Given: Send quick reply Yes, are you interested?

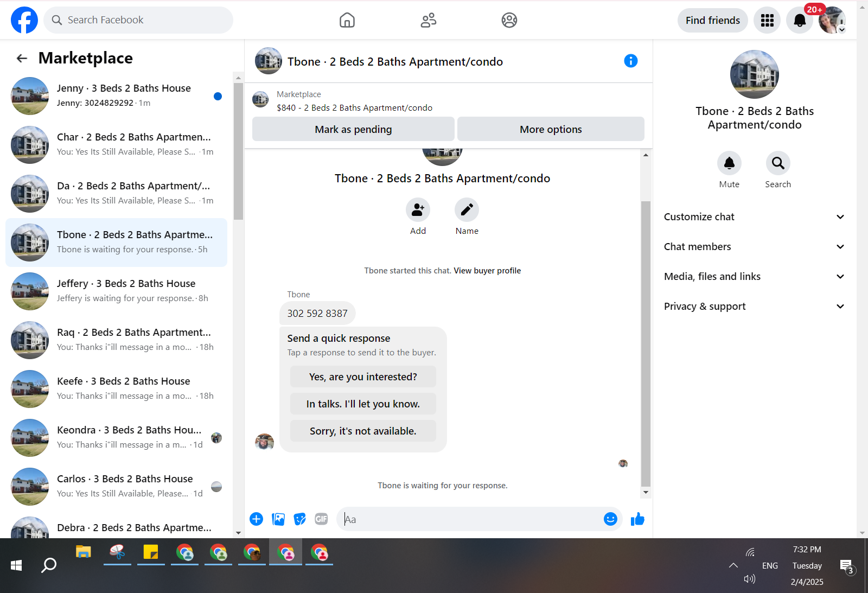Looking at the screenshot, I should [363, 377].
